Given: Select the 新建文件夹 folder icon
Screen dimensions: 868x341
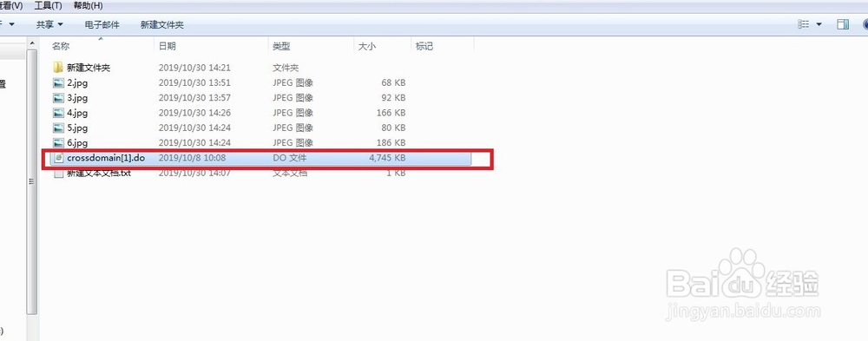Looking at the screenshot, I should (x=59, y=68).
